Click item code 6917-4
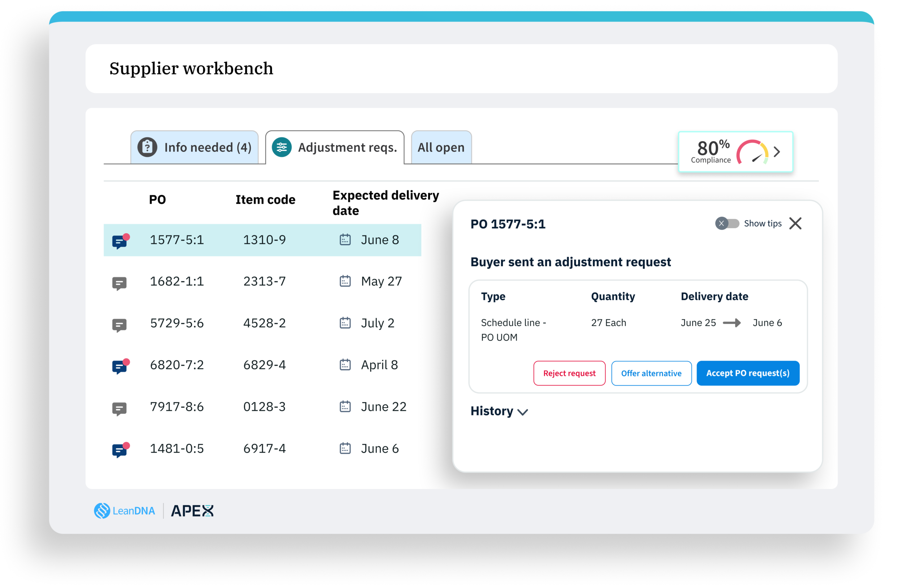Viewport: 924px width, 585px height. (x=264, y=449)
